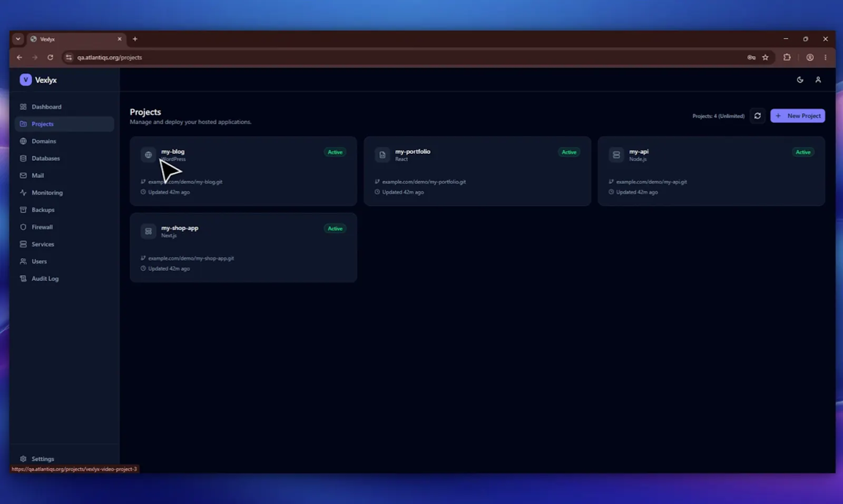This screenshot has width=843, height=504.
Task: Go to Domains section
Action: (64, 141)
